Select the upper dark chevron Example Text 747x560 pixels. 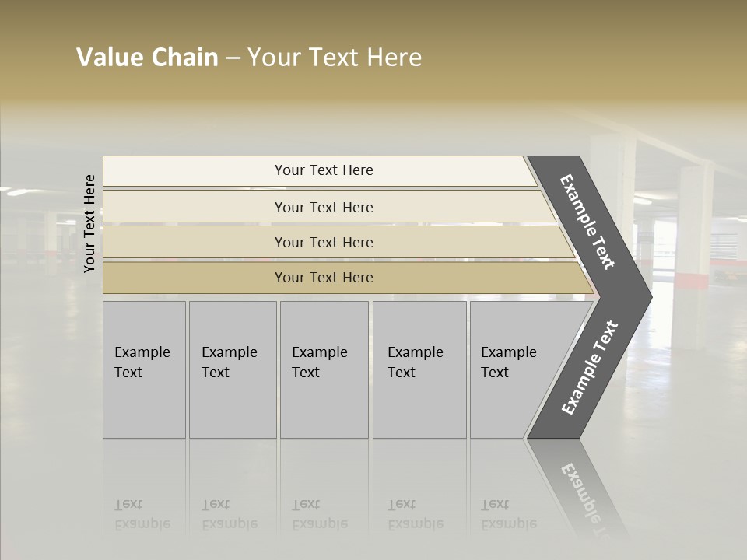point(587,222)
